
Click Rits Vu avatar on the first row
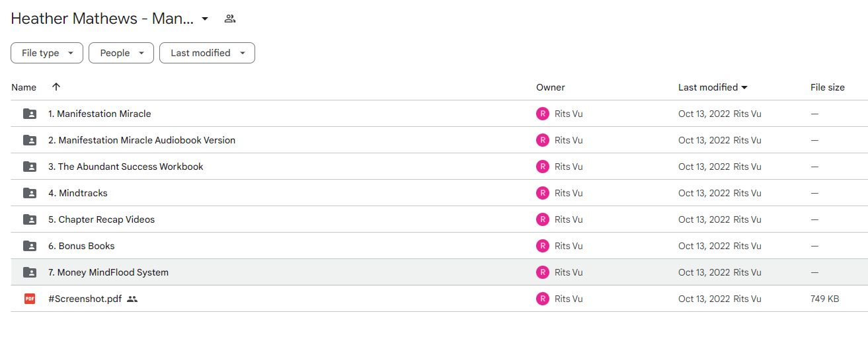pos(543,114)
